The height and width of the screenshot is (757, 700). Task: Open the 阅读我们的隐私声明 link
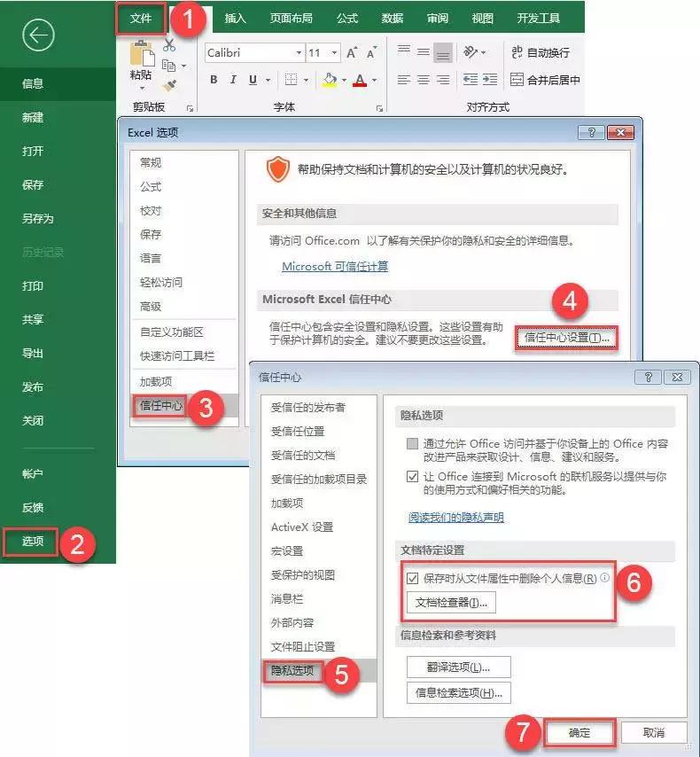456,518
